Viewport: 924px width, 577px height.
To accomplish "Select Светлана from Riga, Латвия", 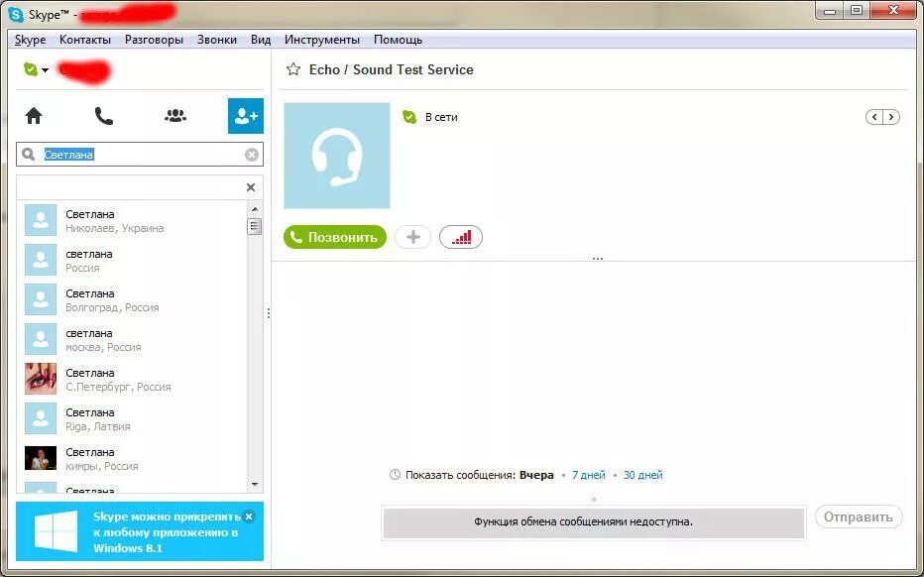I will (x=132, y=418).
